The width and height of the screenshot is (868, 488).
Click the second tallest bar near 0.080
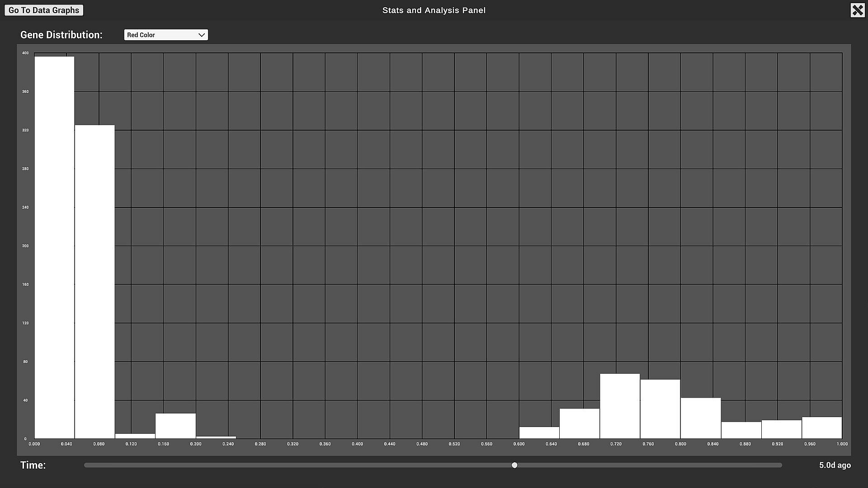[x=94, y=282]
